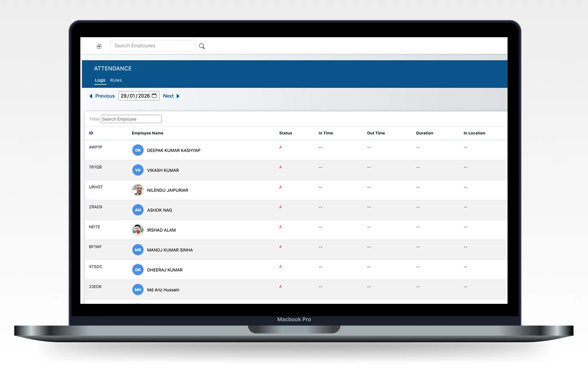Screen dimensions: 588x368
Task: Click the home icon in the top bar
Action: (99, 46)
